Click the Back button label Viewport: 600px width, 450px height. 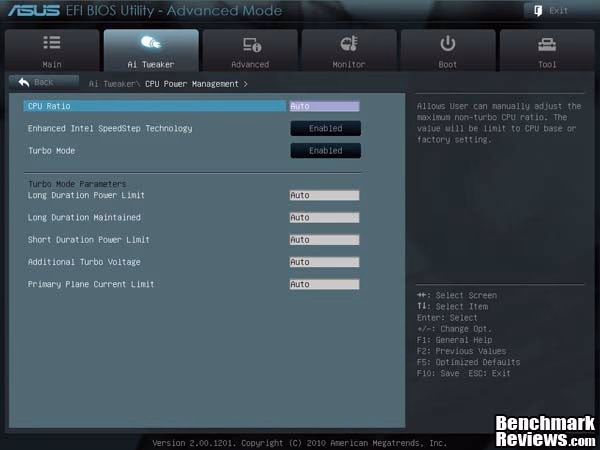[44, 82]
